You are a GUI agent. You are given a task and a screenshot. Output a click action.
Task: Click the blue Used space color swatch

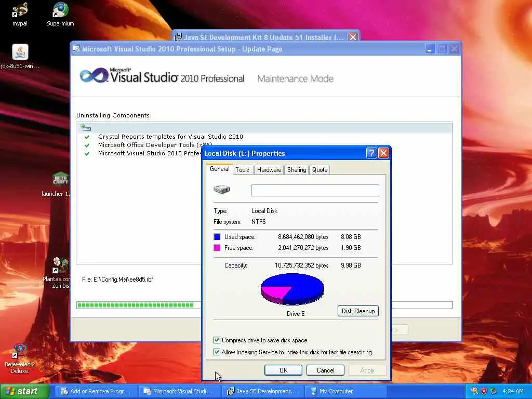click(217, 237)
